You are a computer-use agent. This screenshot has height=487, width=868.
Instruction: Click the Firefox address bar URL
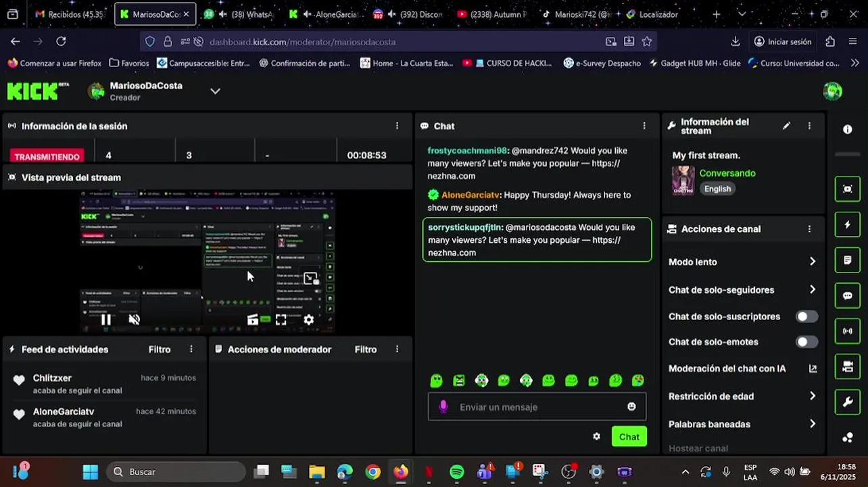point(302,41)
